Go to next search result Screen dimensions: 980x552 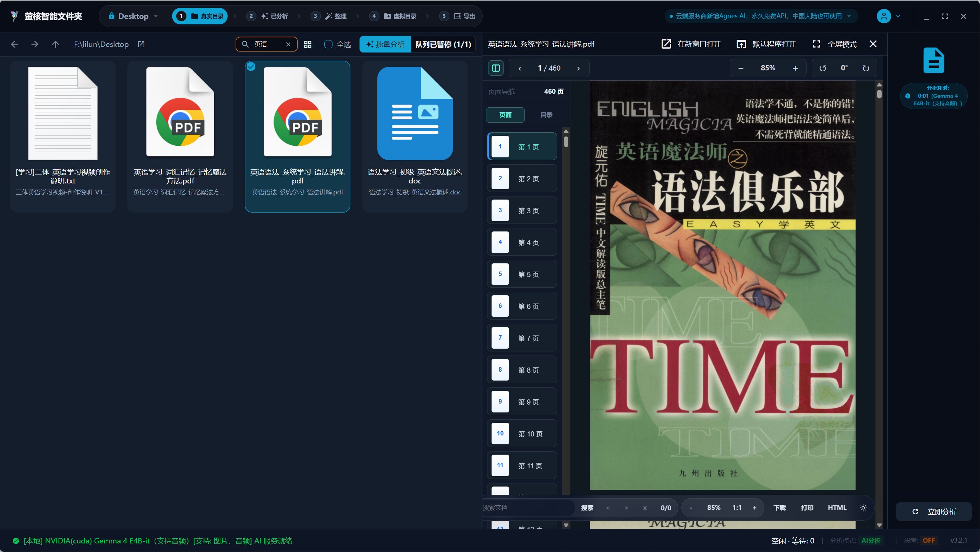coord(626,507)
